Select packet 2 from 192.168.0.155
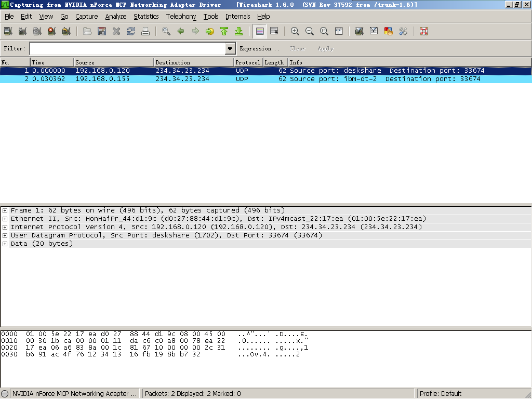 tap(266, 79)
